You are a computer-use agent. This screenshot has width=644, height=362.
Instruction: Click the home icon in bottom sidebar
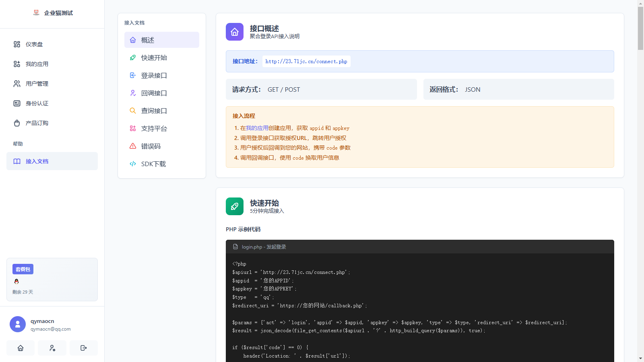coord(21,348)
